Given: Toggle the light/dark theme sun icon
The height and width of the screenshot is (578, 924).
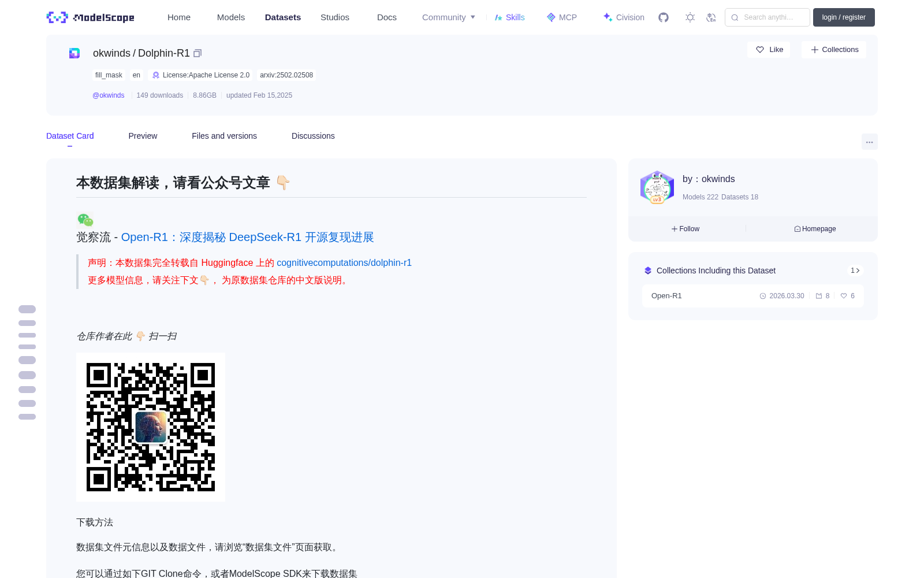Looking at the screenshot, I should pos(690,17).
